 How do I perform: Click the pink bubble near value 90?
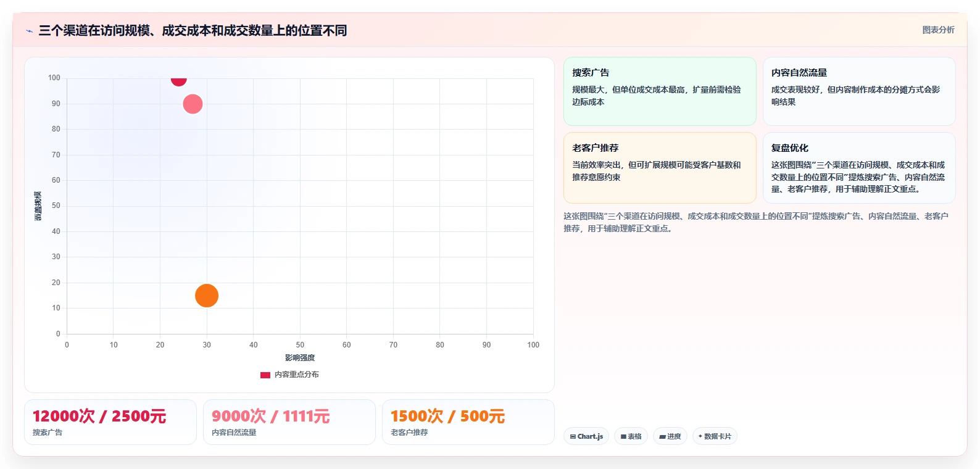[x=193, y=104]
